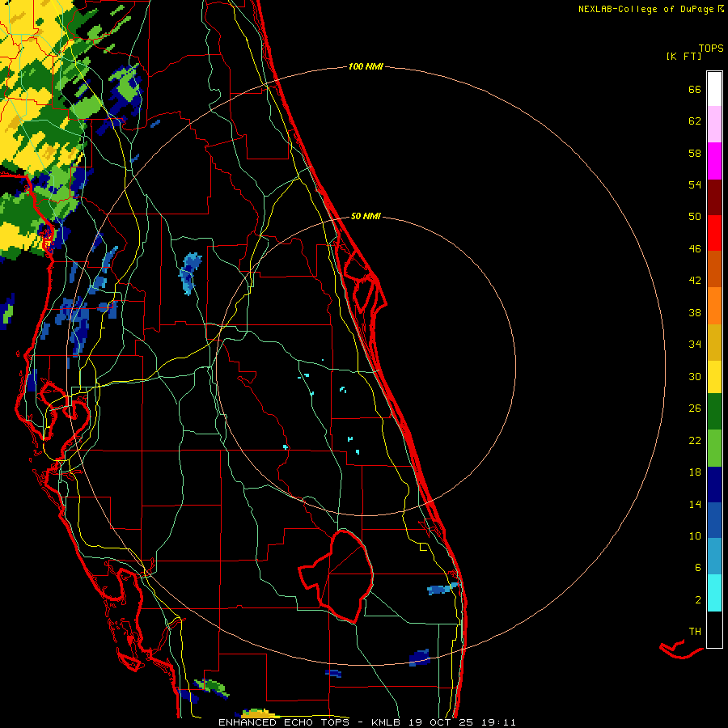The width and height of the screenshot is (728, 728).
Task: Click the legend value "6"
Action: pos(698,568)
